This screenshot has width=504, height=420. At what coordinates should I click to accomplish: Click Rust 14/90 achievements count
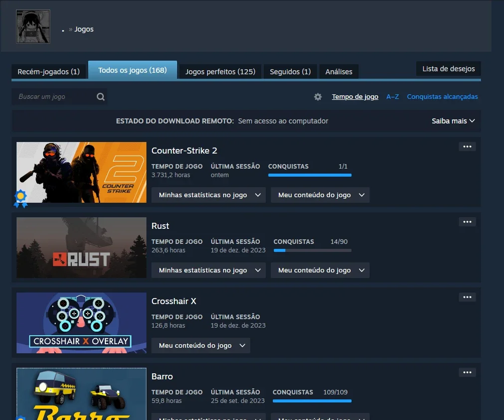[339, 241]
